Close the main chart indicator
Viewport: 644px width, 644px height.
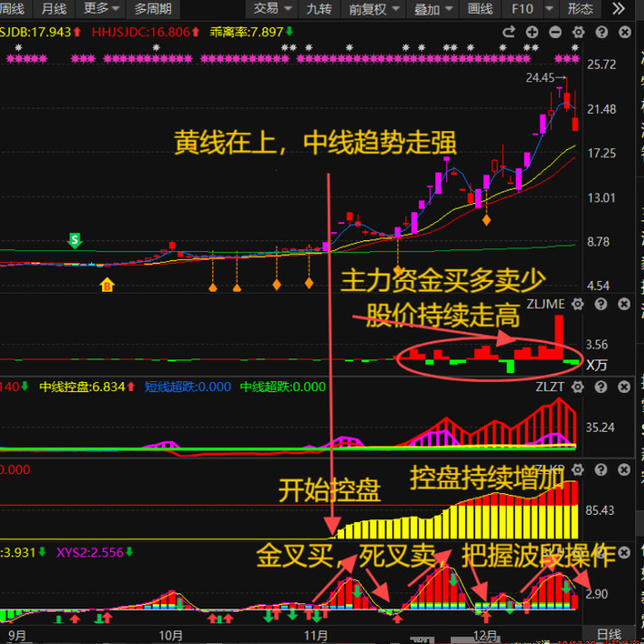tap(625, 32)
